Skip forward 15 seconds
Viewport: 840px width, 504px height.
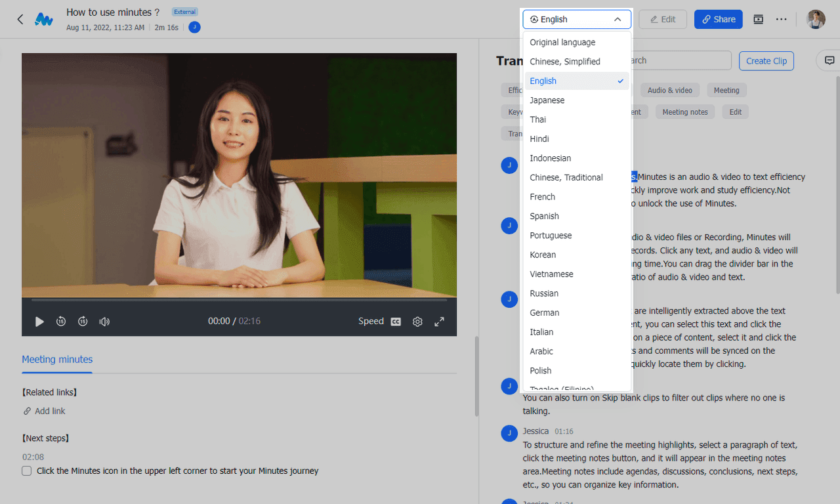83,322
